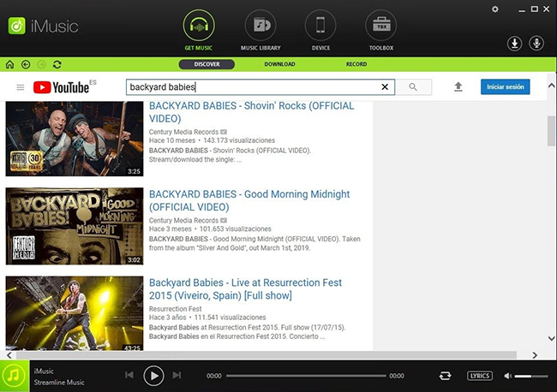Viewport: 557px width, 392px height.
Task: Click the search magnifier button
Action: pyautogui.click(x=414, y=87)
